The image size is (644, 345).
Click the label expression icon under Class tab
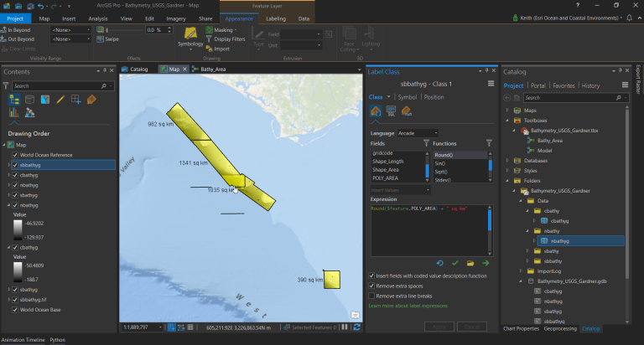(376, 111)
